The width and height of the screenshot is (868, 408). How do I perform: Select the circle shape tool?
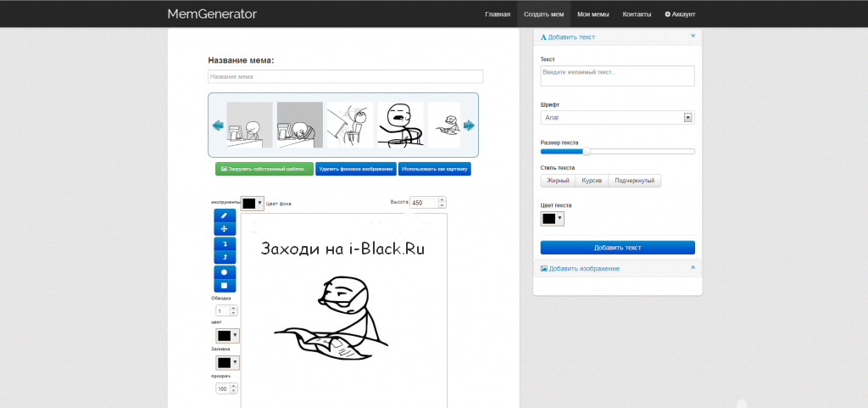click(x=225, y=272)
